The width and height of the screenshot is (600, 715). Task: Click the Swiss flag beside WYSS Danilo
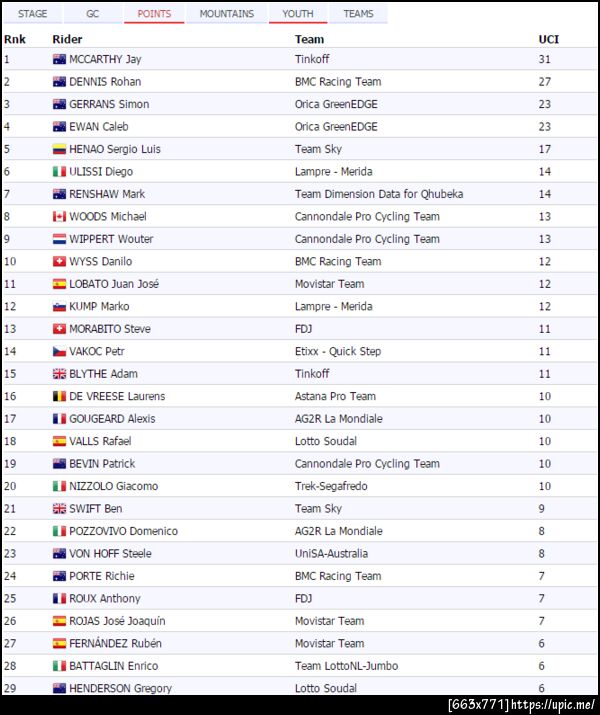(x=59, y=261)
